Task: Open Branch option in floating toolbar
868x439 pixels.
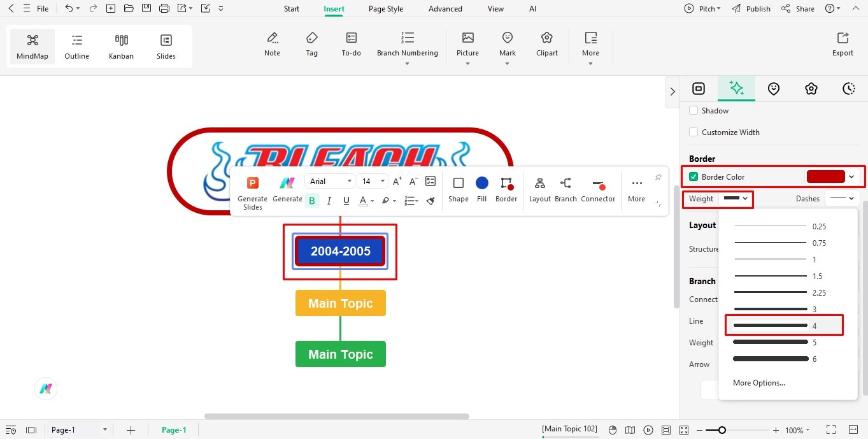Action: pos(566,190)
